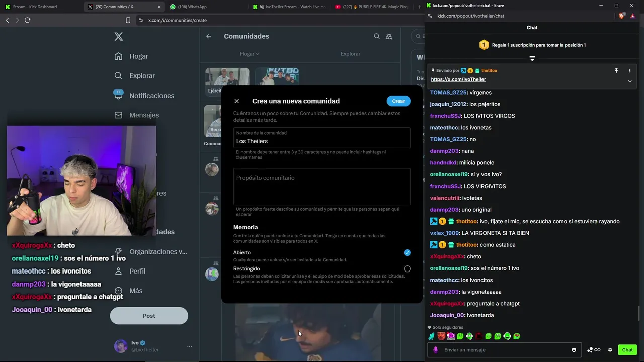Click the Crear button
Screen dimensions: 644x362
tap(398, 101)
